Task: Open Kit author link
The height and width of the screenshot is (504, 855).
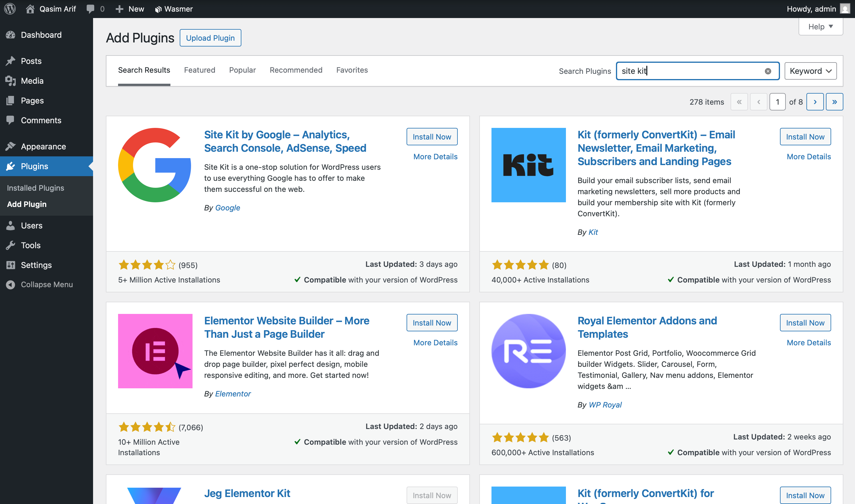Action: point(593,232)
